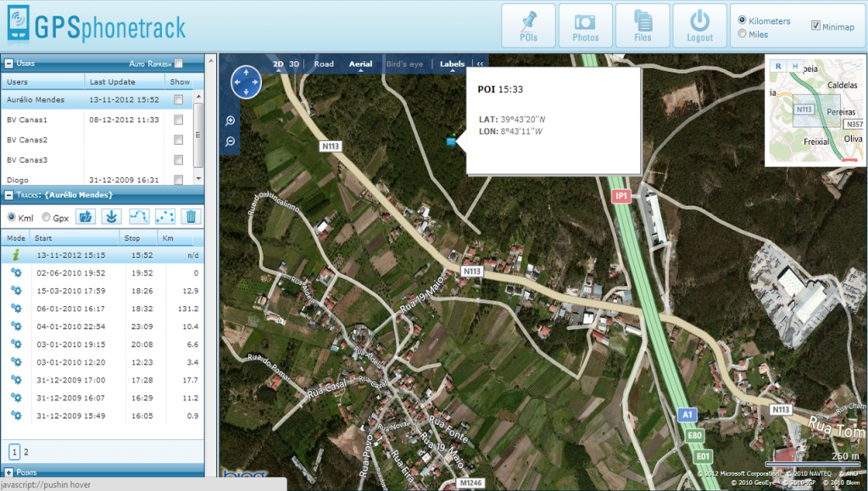Click the Files toolbar button
This screenshot has width=868, height=491.
643,25
